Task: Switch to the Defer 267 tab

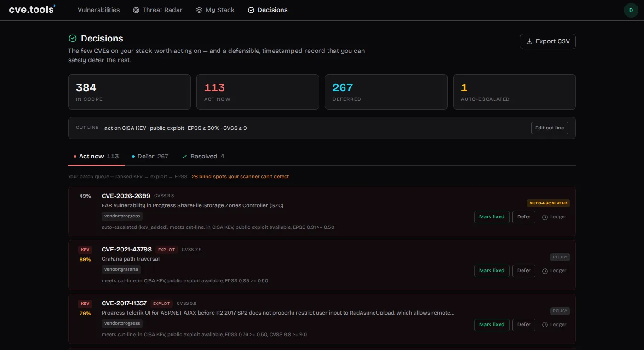Action: tap(150, 156)
